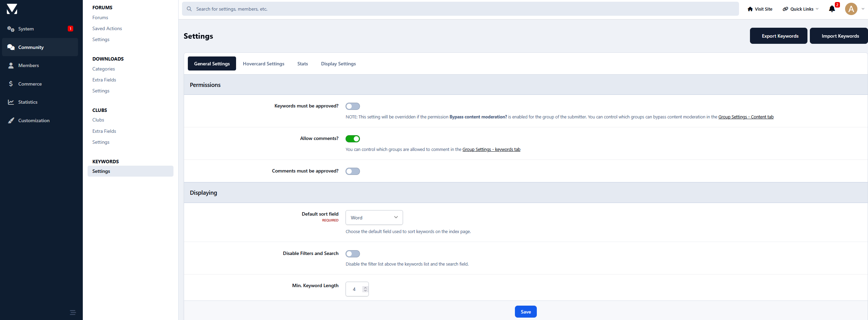Open the System gears icon menu
This screenshot has height=320, width=868.
[11, 29]
